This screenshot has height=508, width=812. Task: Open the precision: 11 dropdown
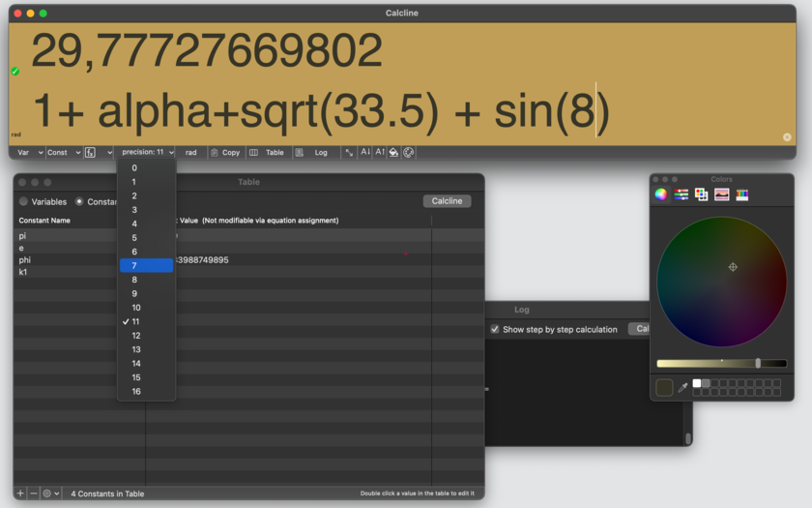coord(147,152)
